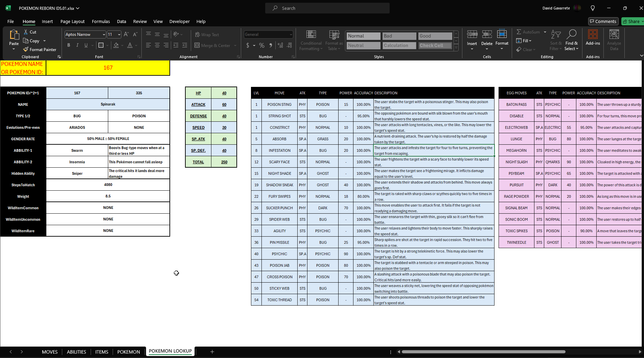Viewport: 644px width, 358px height.
Task: Expand the Copy options arrow
Action: pos(44,41)
